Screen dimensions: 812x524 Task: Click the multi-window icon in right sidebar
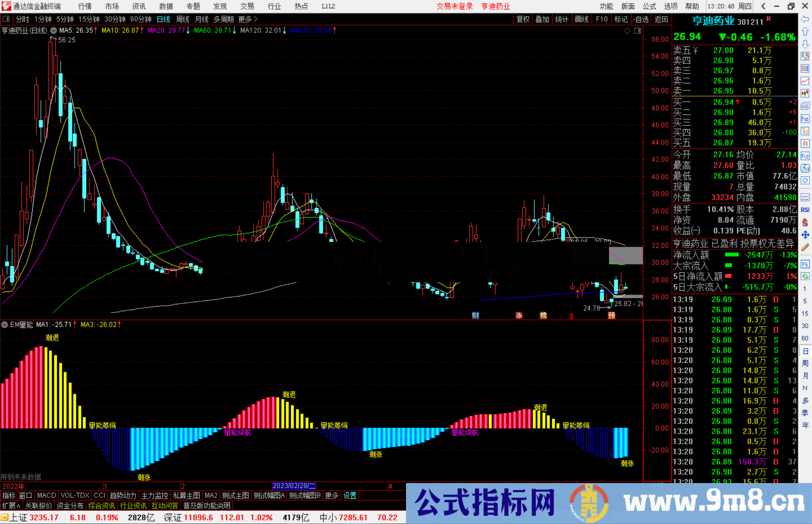pos(805,106)
